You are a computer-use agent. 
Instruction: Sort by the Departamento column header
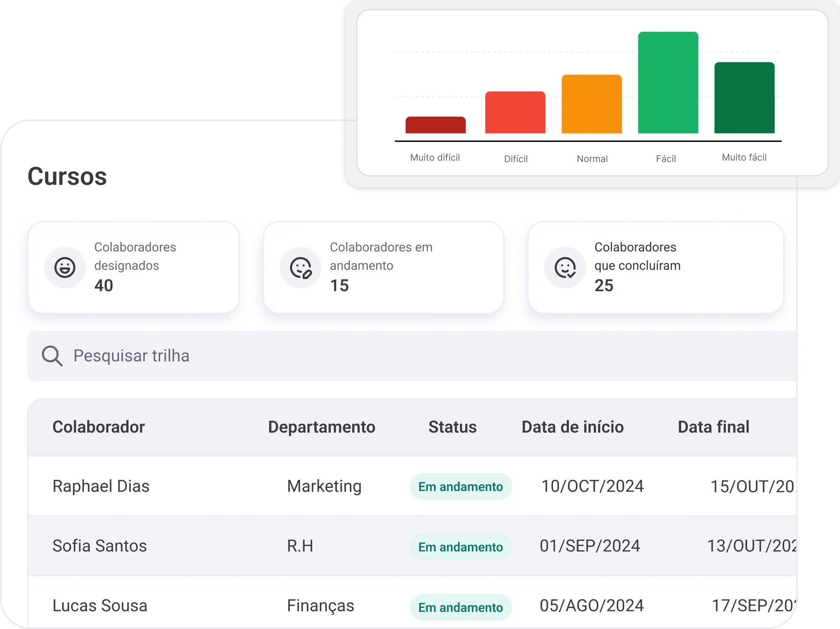[x=322, y=427]
